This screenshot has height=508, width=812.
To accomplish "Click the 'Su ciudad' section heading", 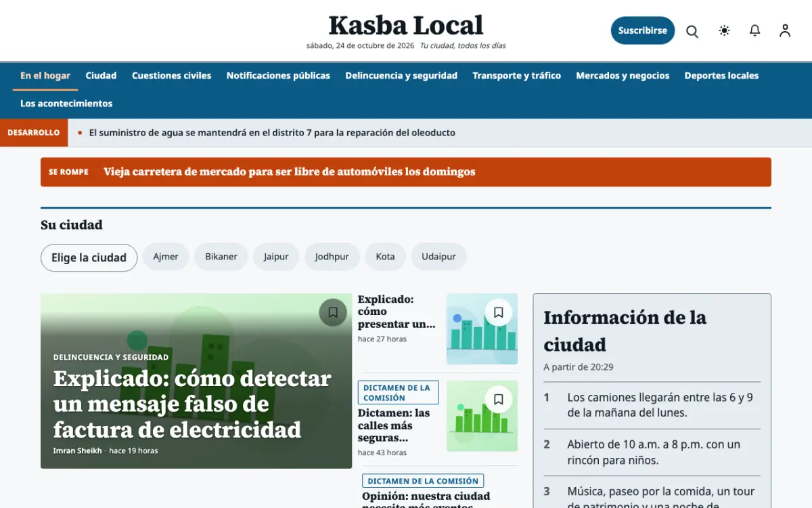I will pos(72,225).
